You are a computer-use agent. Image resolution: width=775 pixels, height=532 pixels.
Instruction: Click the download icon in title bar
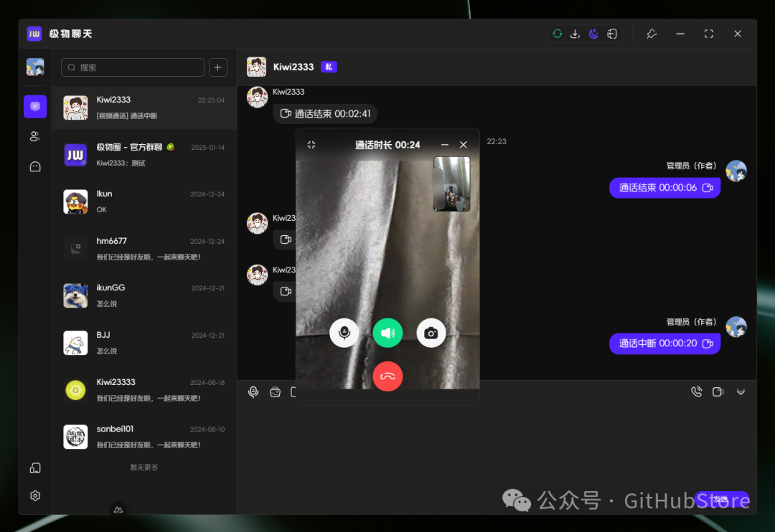(575, 34)
